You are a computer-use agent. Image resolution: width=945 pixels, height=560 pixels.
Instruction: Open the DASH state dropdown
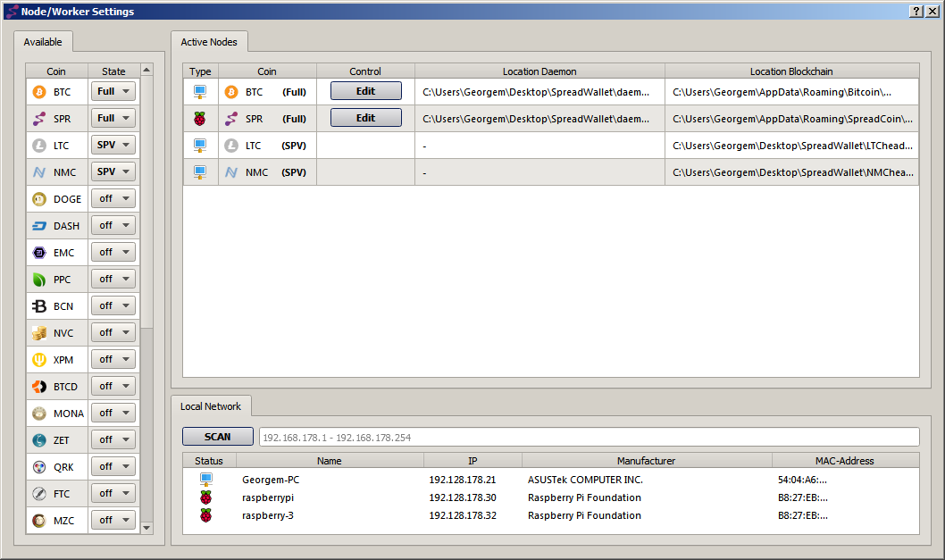[113, 225]
